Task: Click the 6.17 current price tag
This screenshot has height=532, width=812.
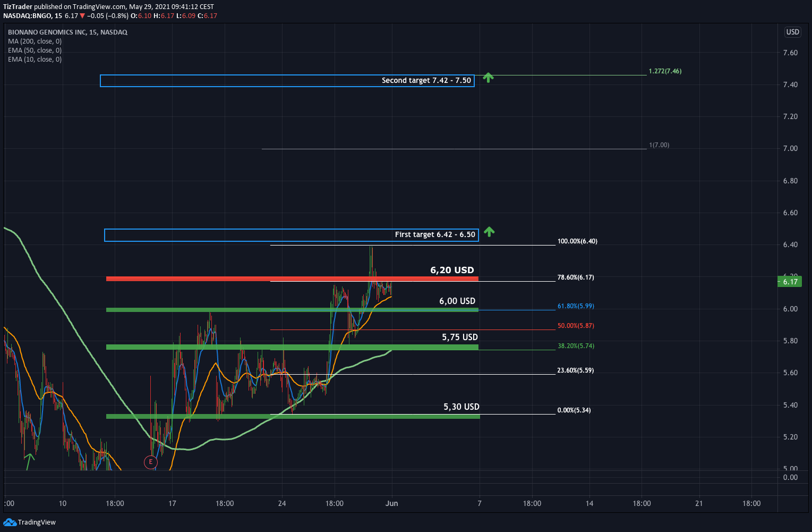Action: [x=790, y=282]
